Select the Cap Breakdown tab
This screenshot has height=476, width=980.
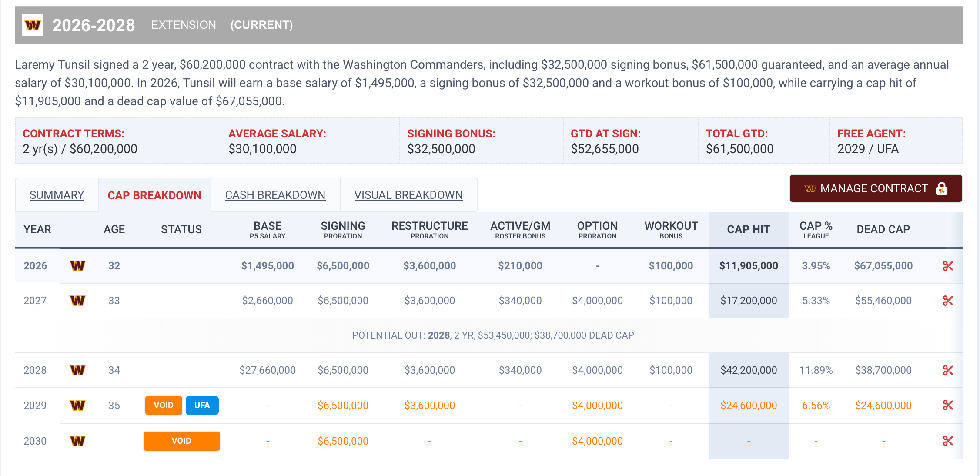click(154, 195)
